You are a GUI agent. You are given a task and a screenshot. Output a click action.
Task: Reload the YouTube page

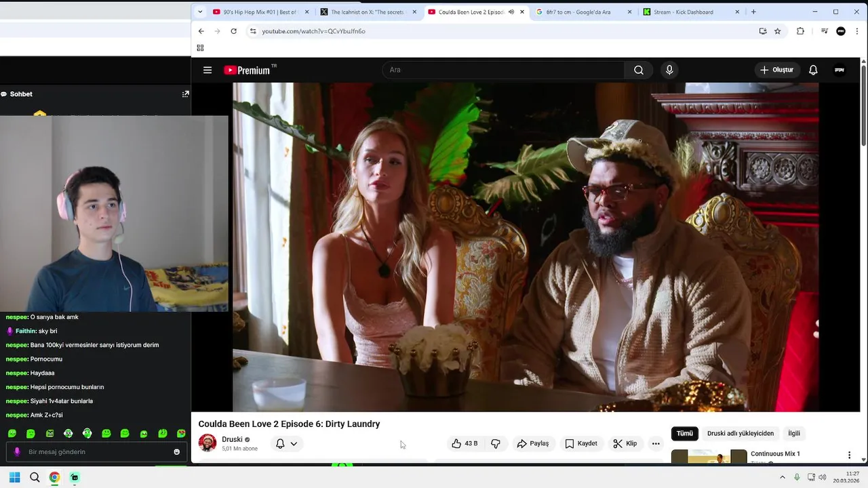pyautogui.click(x=233, y=31)
